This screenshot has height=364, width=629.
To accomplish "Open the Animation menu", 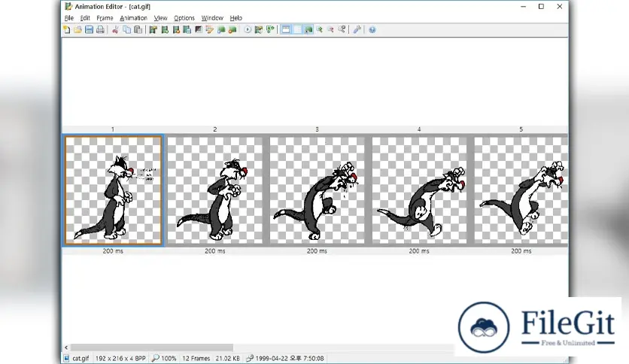I will (x=134, y=18).
